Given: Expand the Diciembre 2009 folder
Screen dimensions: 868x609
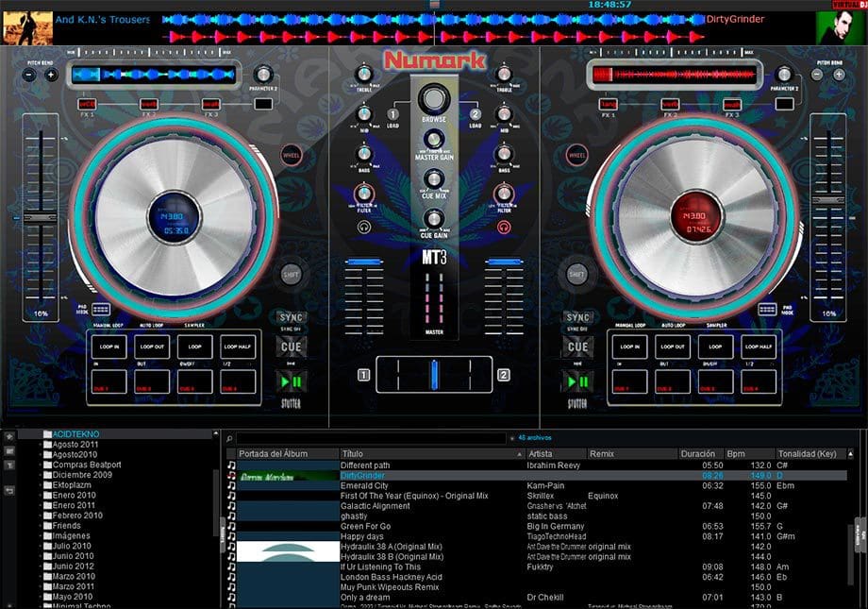Looking at the screenshot, I should [x=41, y=475].
